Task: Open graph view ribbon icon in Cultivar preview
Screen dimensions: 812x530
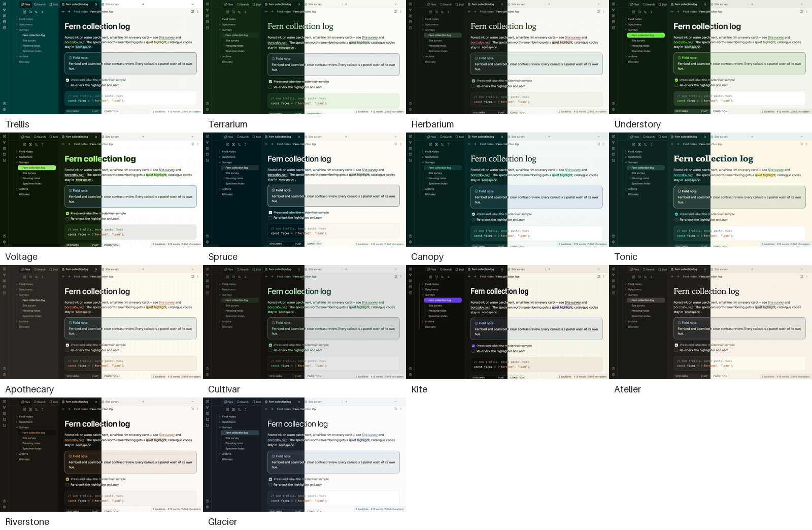Action: [x=207, y=275]
